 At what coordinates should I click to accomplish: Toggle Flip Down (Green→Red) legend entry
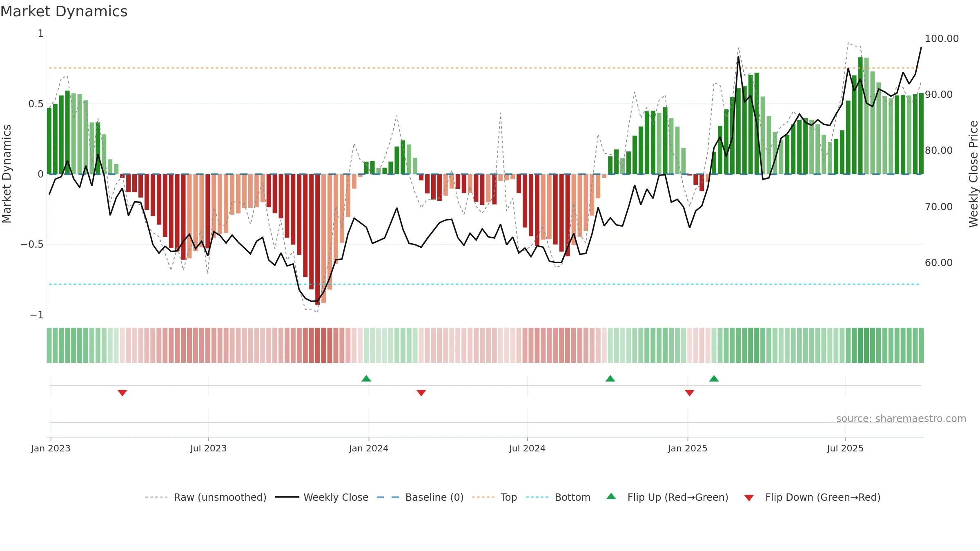(x=812, y=497)
